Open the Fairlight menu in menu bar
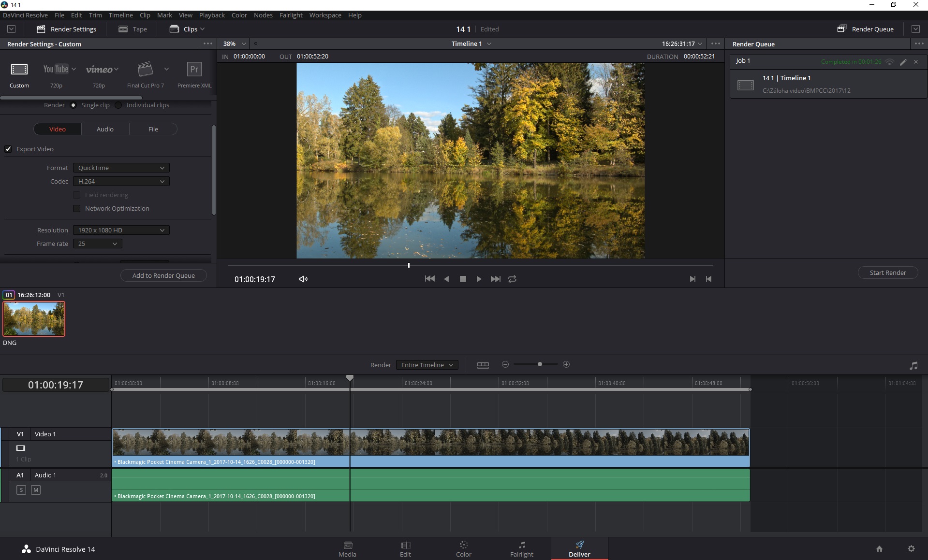 point(291,15)
